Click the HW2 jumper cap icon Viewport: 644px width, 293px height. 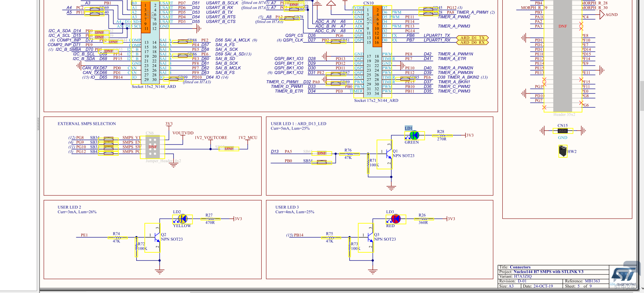(x=563, y=151)
